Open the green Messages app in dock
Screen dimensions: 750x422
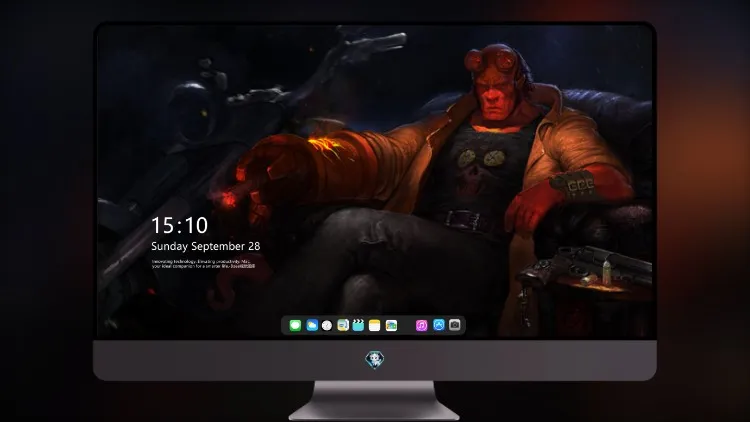[x=295, y=325]
